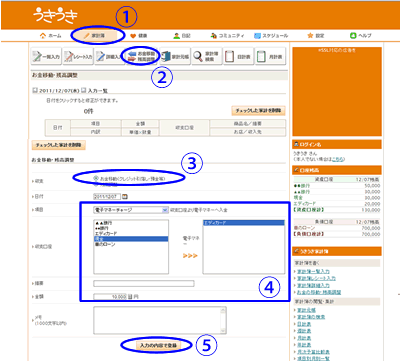
Task: Focus the 摘要 text input field
Action: 144,284
